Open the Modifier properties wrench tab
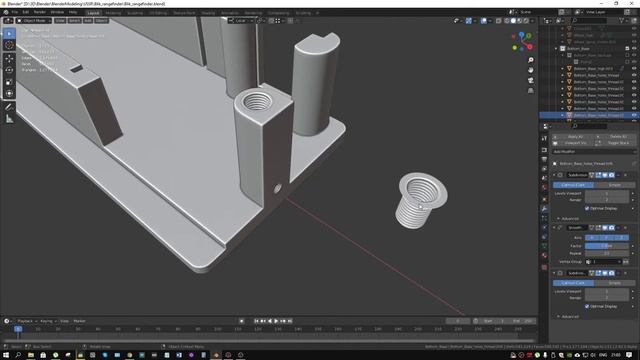640x360 pixels. point(544,209)
